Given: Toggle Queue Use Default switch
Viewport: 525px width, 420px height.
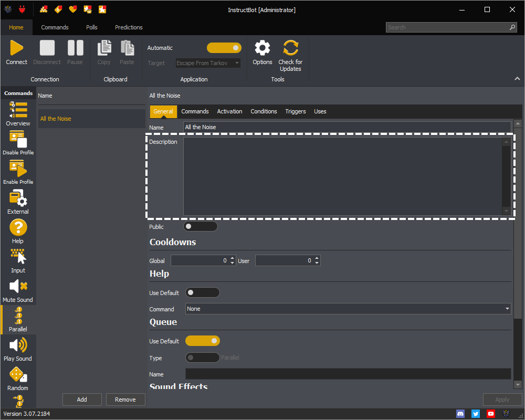Looking at the screenshot, I should pyautogui.click(x=202, y=341).
